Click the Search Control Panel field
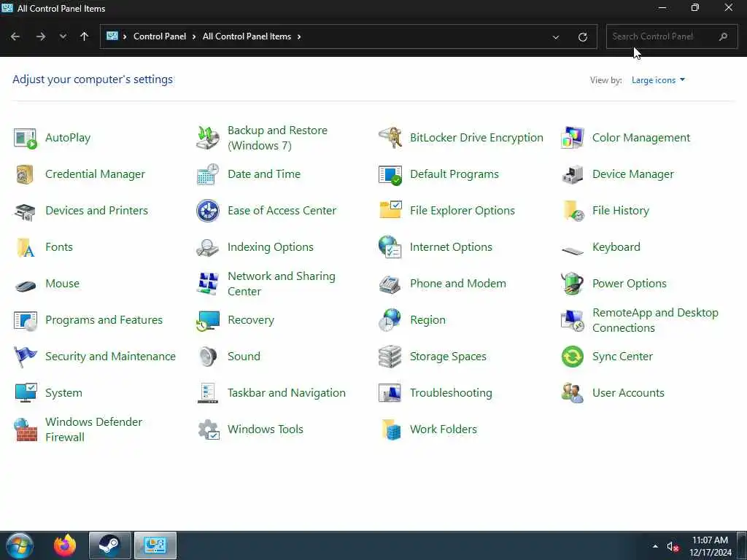This screenshot has width=747, height=560. [x=672, y=36]
